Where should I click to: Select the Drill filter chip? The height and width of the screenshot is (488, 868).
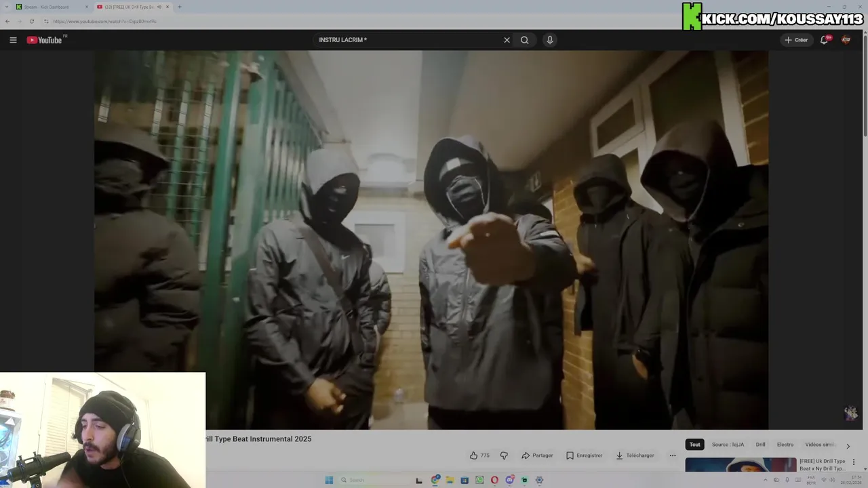(x=760, y=445)
